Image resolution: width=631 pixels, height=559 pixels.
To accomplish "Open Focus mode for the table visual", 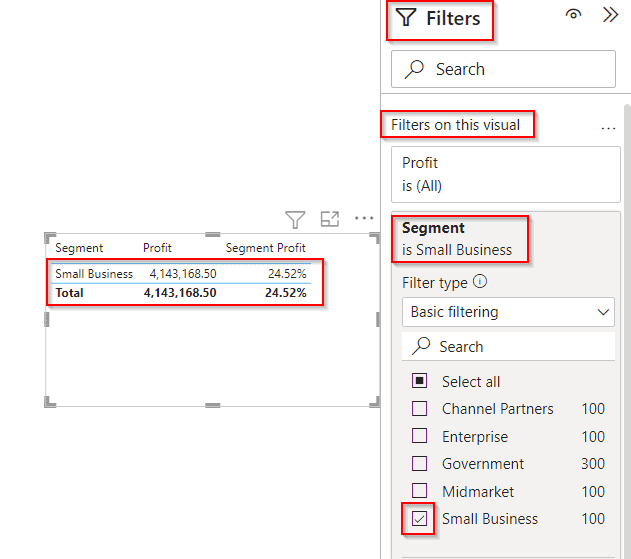I will coord(330,219).
